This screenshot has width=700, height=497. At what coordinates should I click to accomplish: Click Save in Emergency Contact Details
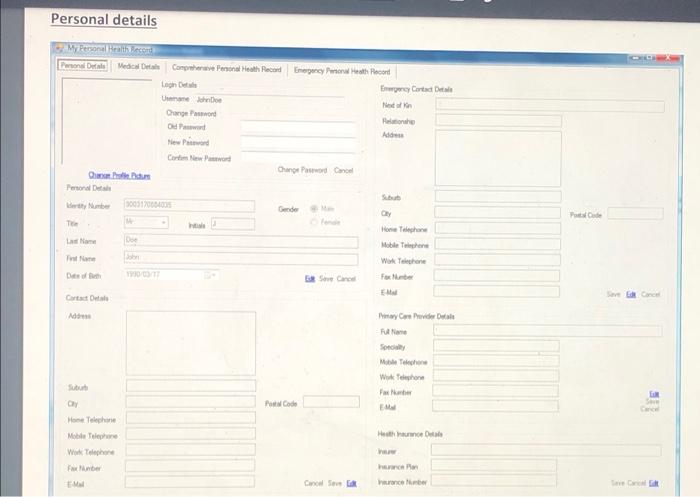coord(613,294)
